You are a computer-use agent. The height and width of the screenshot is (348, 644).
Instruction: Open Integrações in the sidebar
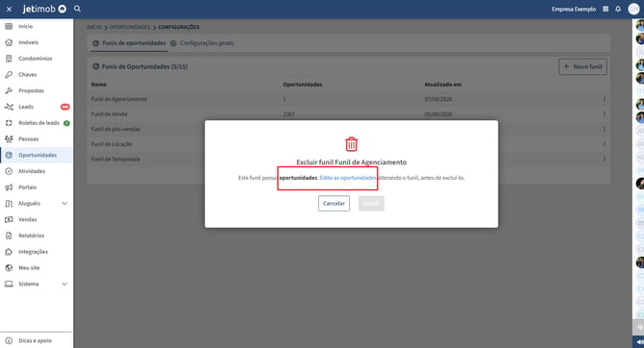(33, 252)
